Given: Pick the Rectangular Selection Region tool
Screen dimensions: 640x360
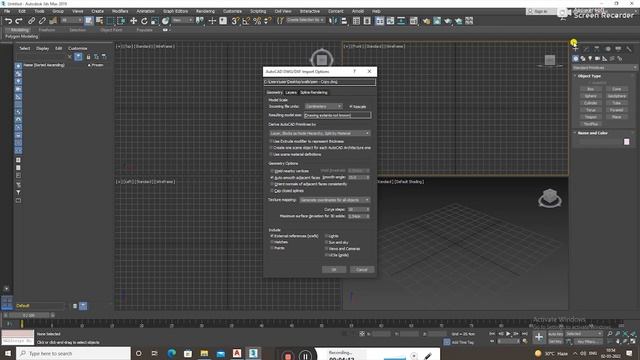Looking at the screenshot, I should [x=110, y=21].
